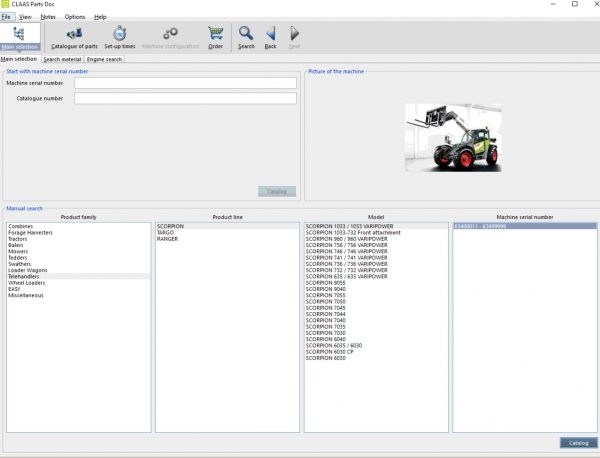Select RANGER product line
Viewport: 600px width, 458px height.
(227, 239)
